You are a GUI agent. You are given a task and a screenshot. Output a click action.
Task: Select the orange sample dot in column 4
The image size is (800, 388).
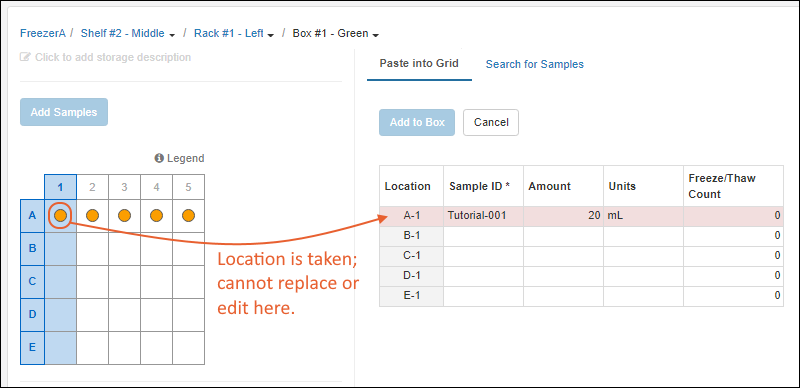(x=156, y=216)
